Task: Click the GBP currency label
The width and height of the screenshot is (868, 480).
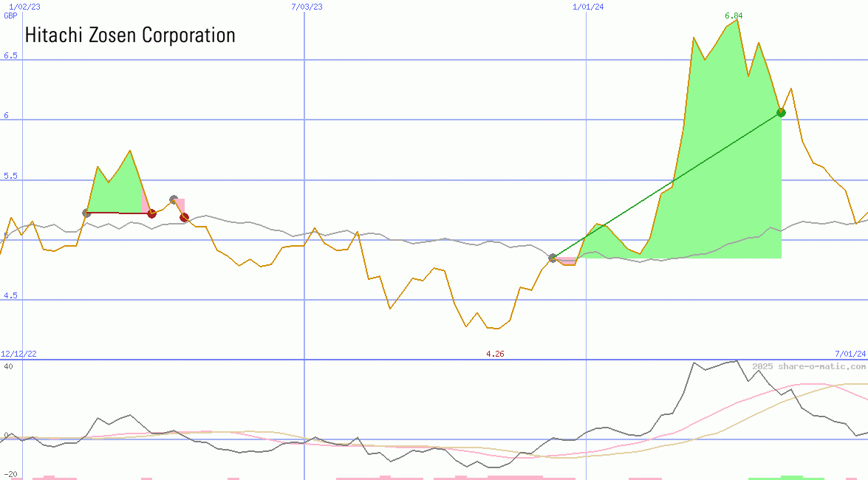Action: [10, 16]
